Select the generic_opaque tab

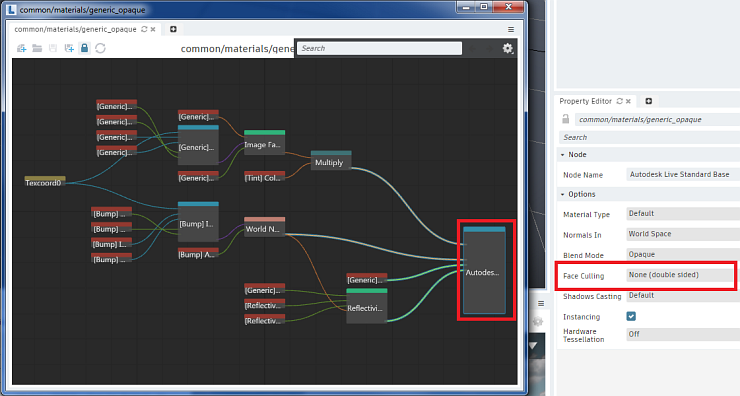(75, 29)
